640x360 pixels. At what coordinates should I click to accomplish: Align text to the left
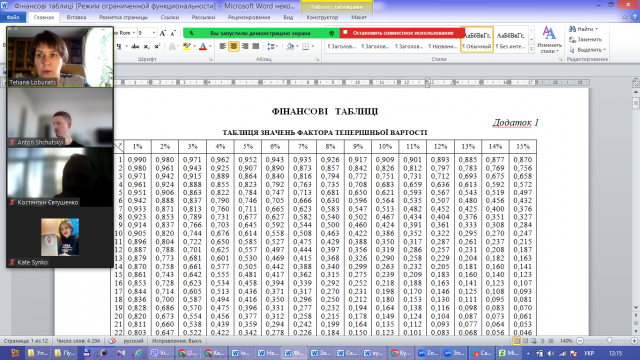coord(223,47)
